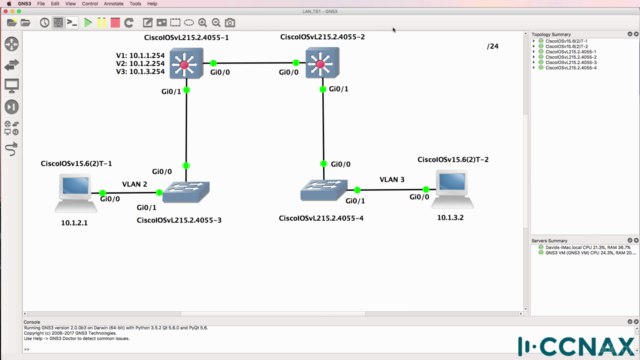Close the Topology Summary panel
The image size is (640, 360).
pos(636,34)
